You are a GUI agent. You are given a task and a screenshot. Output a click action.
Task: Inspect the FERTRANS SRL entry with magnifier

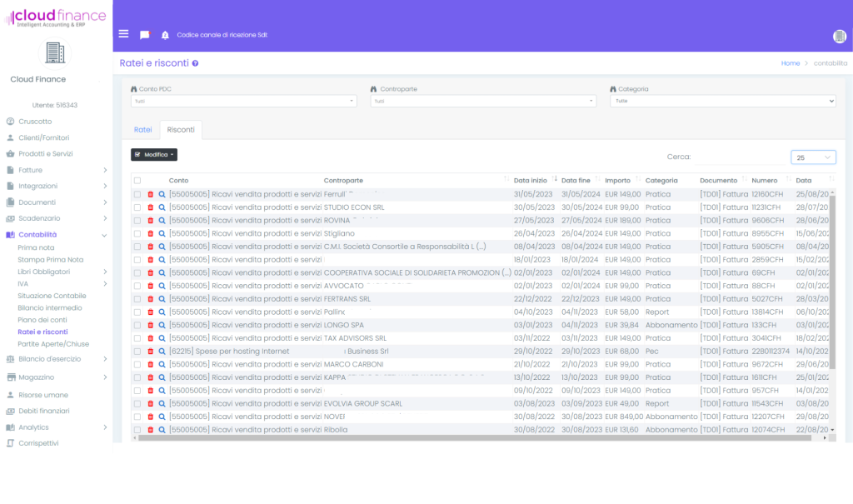click(162, 299)
